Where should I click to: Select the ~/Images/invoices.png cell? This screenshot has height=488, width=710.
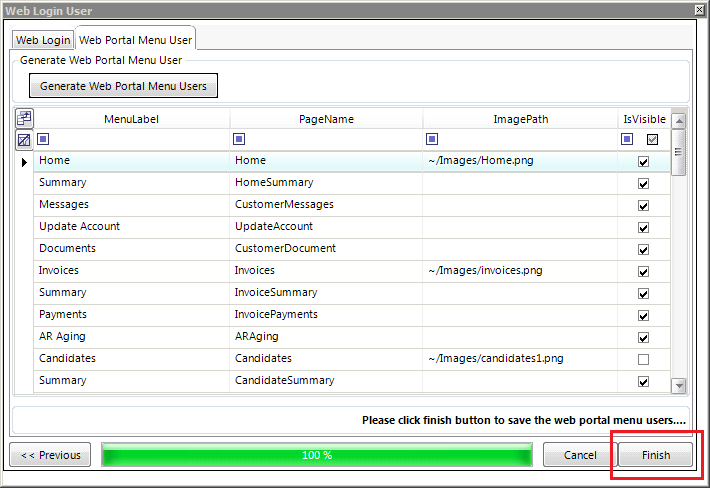[520, 271]
